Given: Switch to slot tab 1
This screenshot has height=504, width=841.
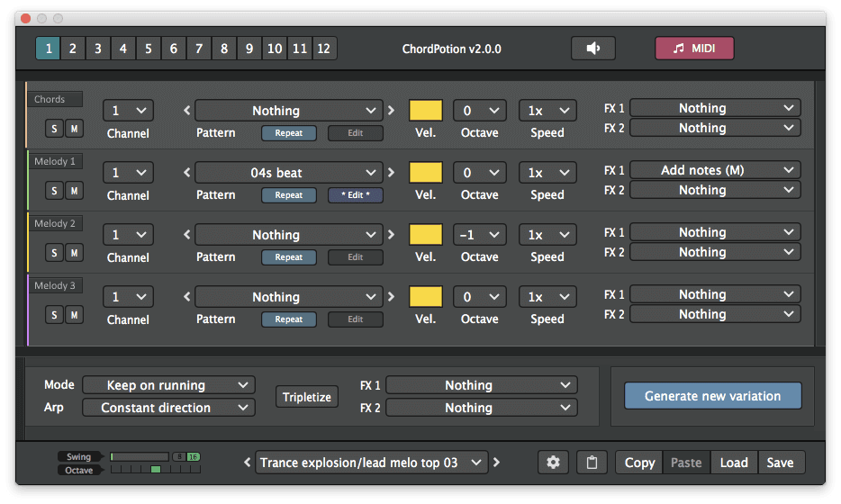Looking at the screenshot, I should (49, 49).
